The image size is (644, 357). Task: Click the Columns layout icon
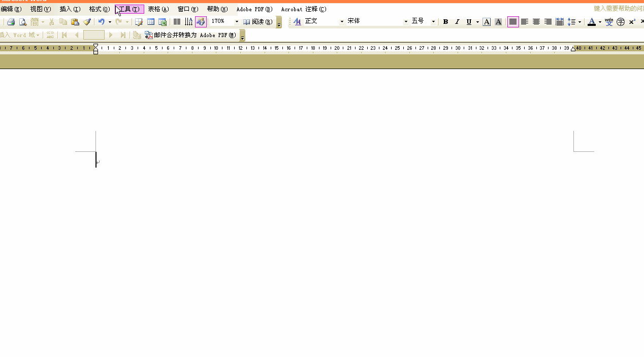pos(177,22)
